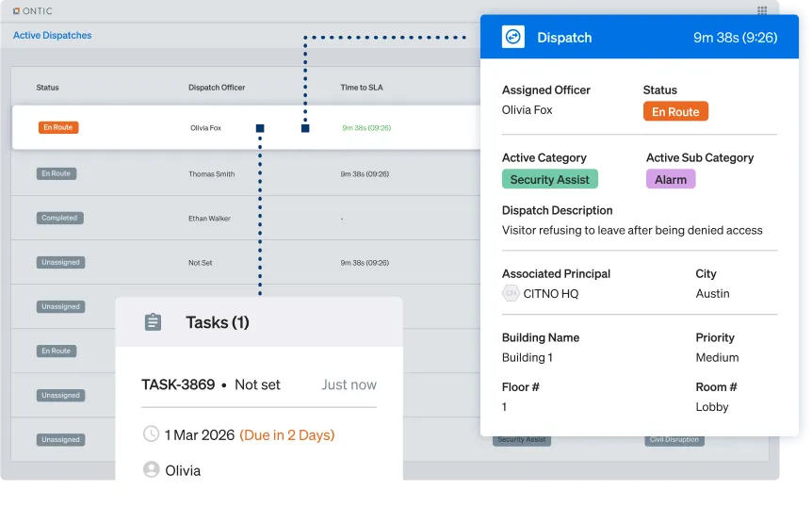
Task: Click the 1 Mar 2026 due date
Action: pos(200,435)
